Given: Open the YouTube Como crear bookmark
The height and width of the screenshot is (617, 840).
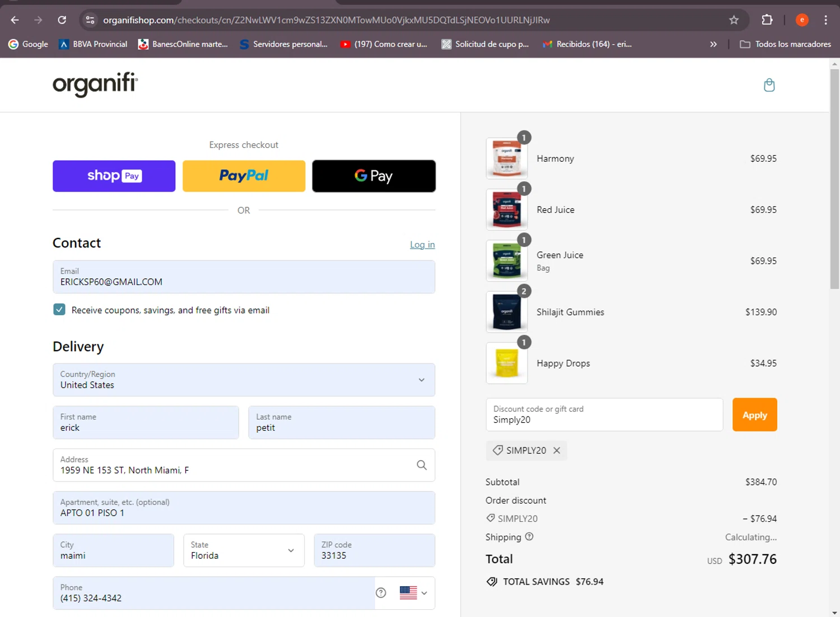Looking at the screenshot, I should coord(384,44).
